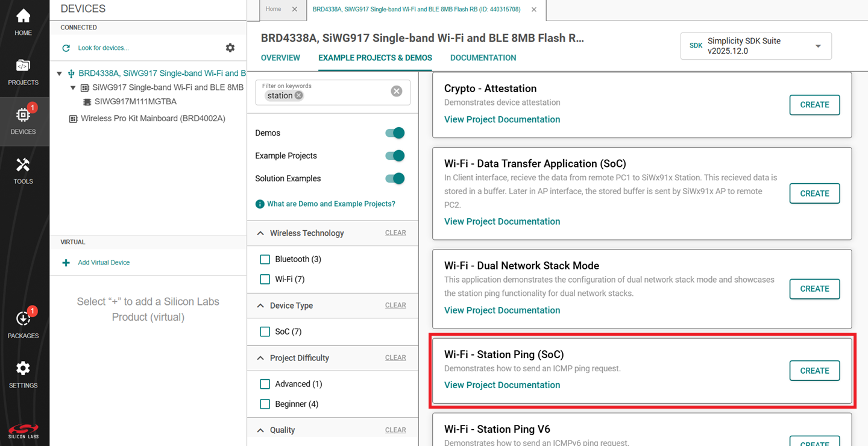Click Create for Wi-Fi - Station Ping (SoC)

(814, 371)
